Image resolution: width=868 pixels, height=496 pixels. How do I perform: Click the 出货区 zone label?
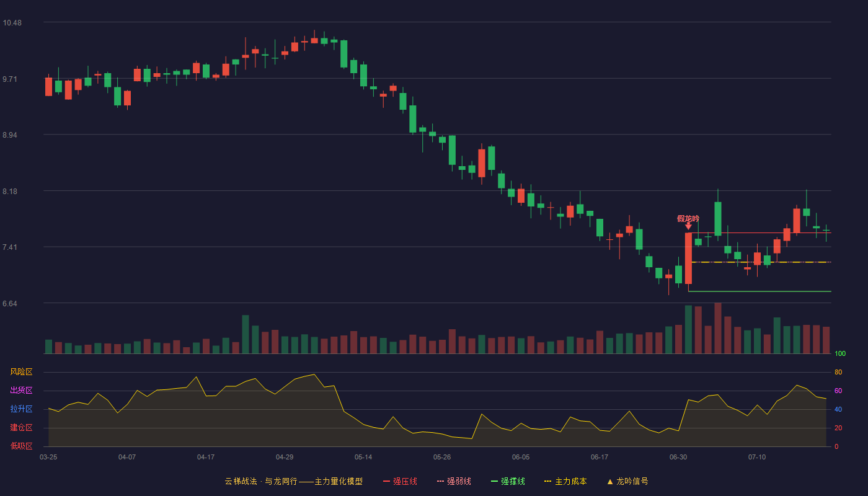[x=21, y=391]
